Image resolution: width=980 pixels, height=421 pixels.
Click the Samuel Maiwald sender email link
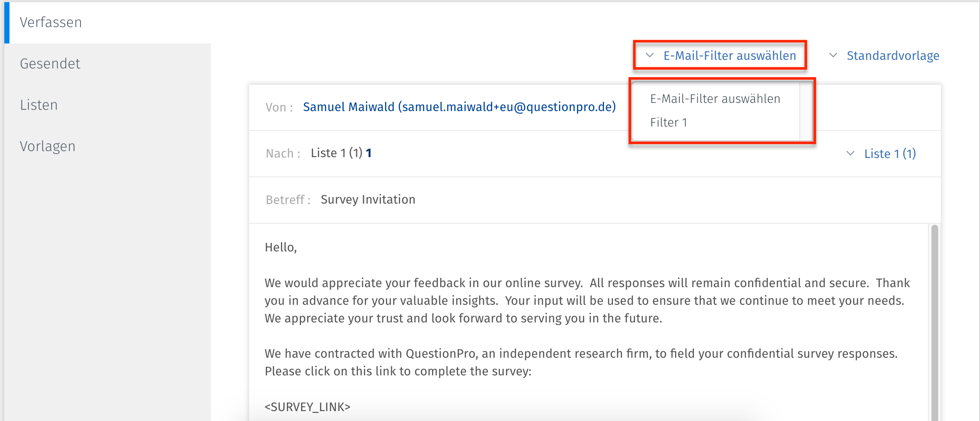459,107
